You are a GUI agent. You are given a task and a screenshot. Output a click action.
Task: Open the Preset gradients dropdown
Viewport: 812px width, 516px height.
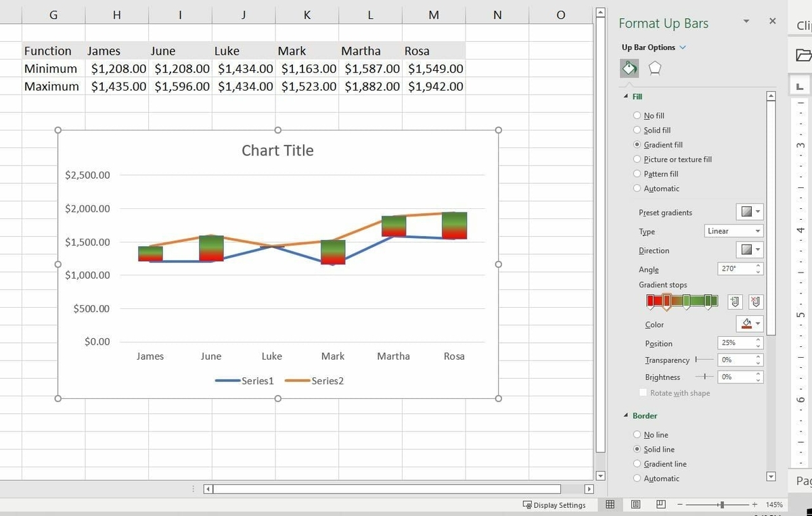click(748, 212)
